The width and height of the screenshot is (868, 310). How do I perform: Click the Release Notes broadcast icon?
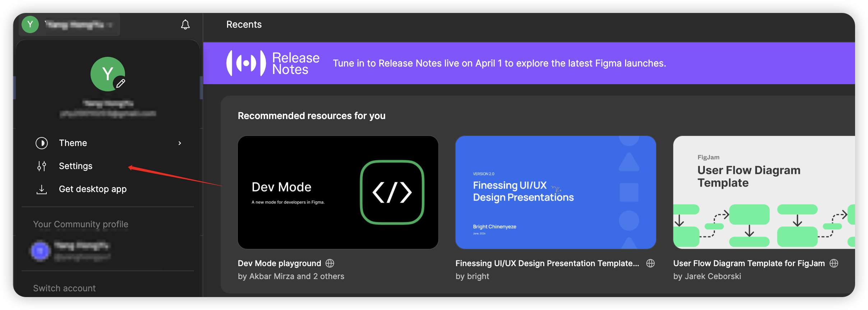coord(246,63)
